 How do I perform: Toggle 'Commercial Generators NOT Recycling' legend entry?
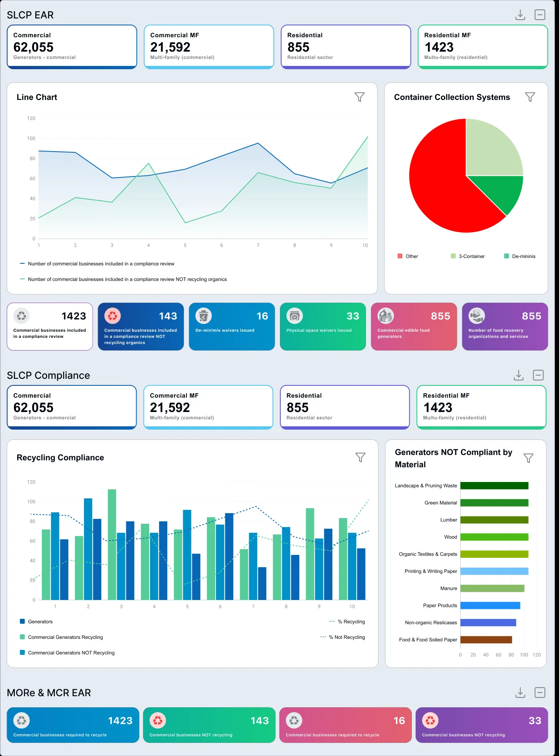(67, 653)
